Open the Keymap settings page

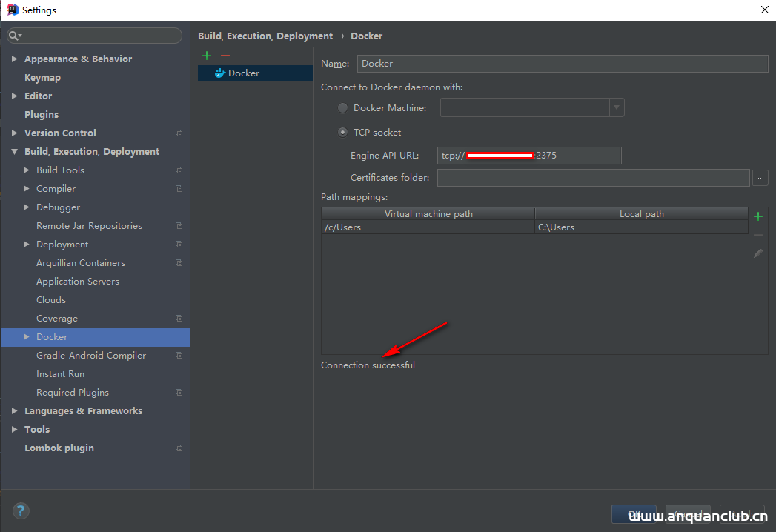point(42,78)
